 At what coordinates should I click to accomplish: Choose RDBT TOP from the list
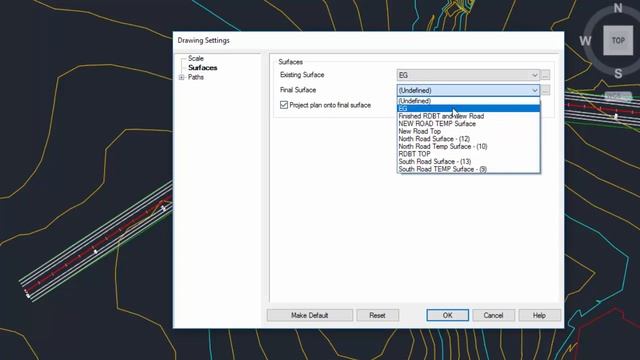(x=468, y=154)
